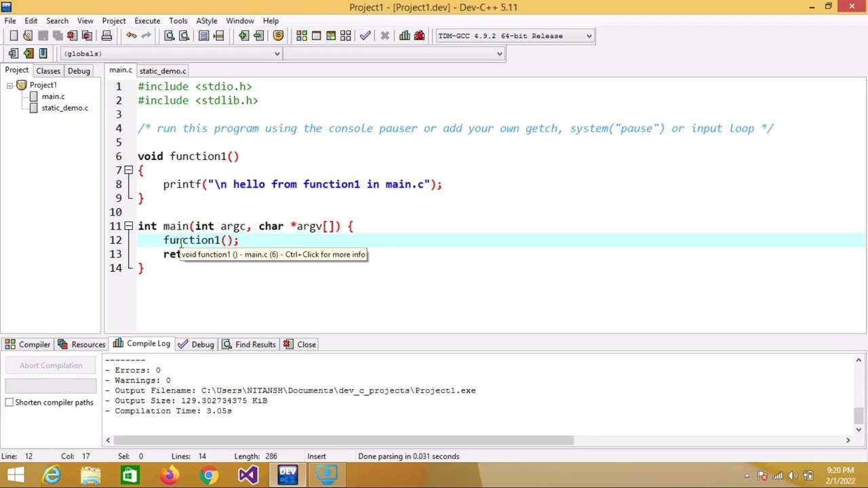
Task: Click the Stop execution X icon
Action: click(x=384, y=35)
